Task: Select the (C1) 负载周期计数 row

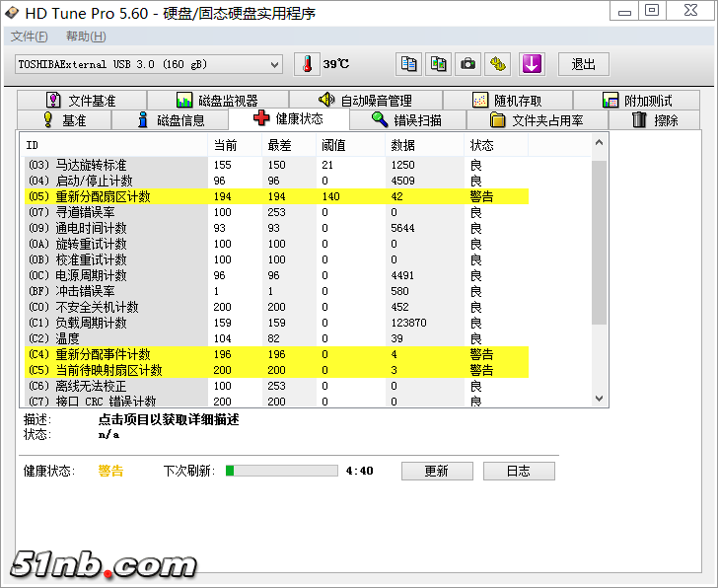Action: click(x=276, y=323)
